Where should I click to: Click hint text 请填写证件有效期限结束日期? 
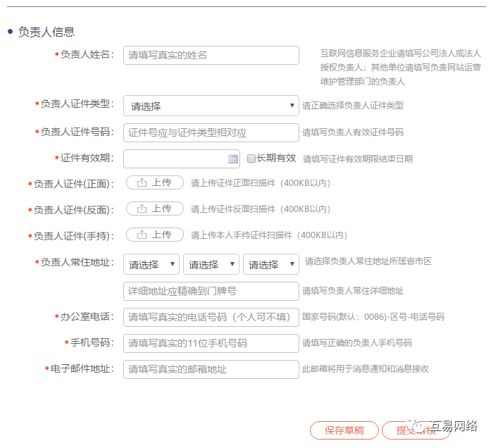click(x=358, y=159)
